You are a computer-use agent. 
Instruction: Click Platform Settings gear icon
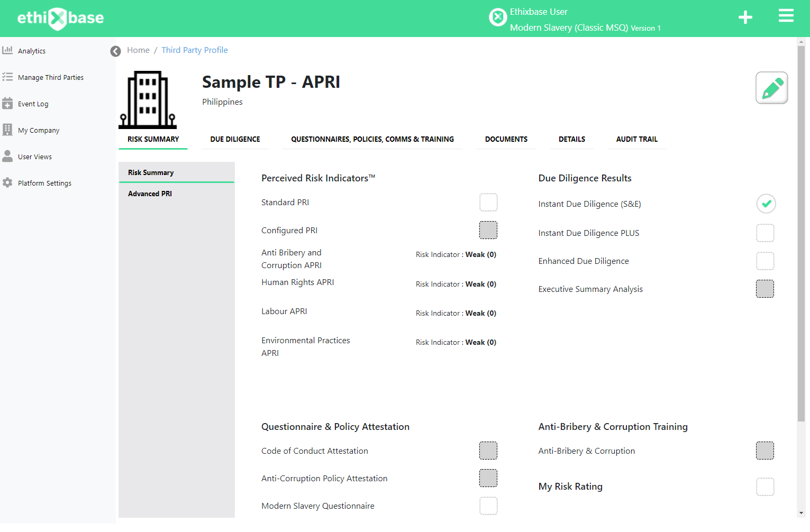click(x=7, y=182)
